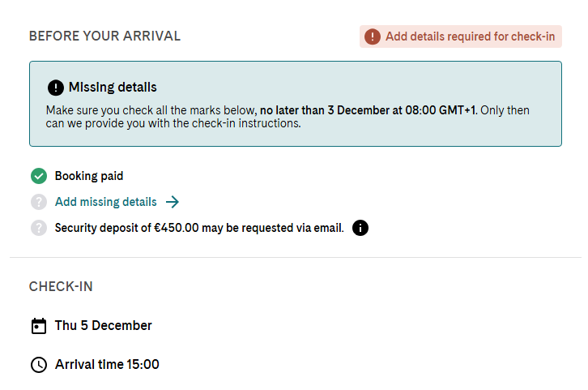The height and width of the screenshot is (390, 588).
Task: Click the security deposit info icon
Action: pyautogui.click(x=360, y=228)
